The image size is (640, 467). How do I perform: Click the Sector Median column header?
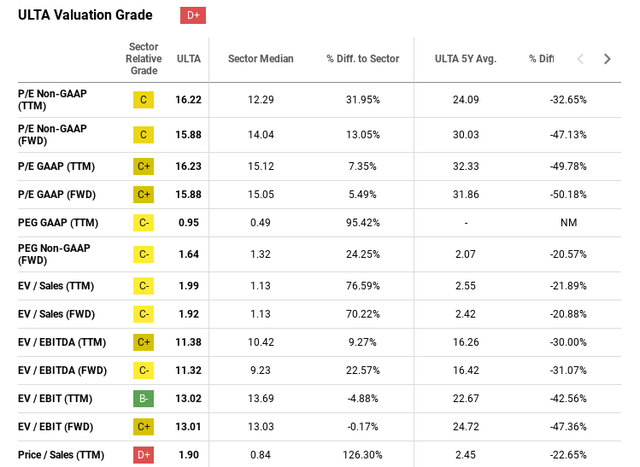click(260, 59)
